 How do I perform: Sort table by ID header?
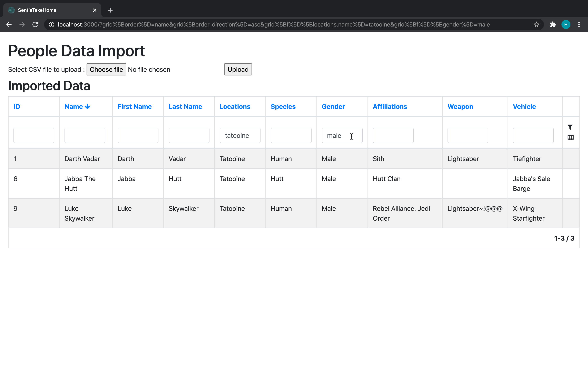click(x=17, y=107)
